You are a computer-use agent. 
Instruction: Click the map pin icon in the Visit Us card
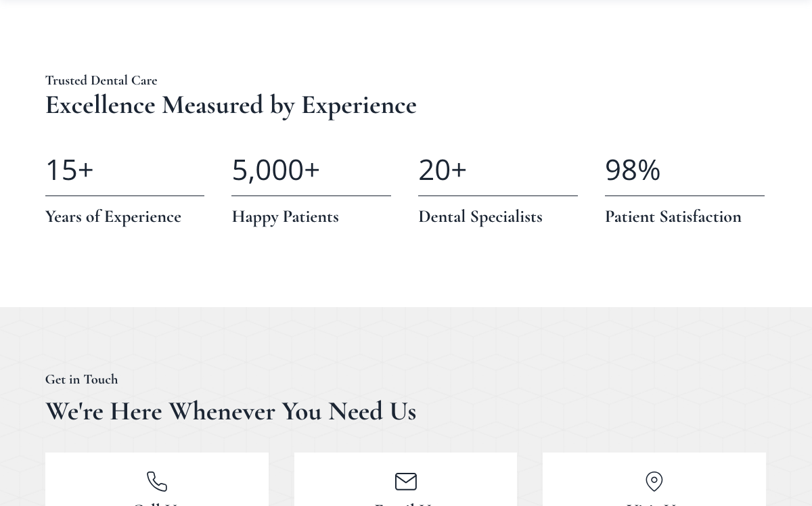(654, 482)
